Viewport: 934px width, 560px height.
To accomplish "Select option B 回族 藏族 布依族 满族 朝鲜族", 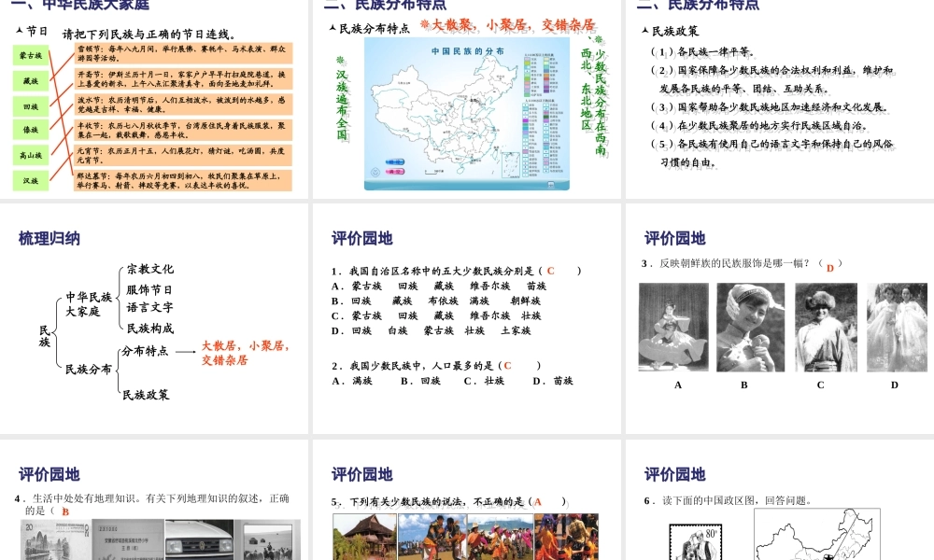I will (436, 301).
